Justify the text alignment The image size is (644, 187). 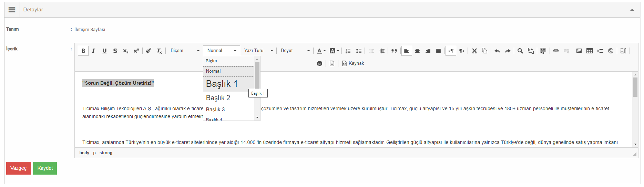[438, 51]
